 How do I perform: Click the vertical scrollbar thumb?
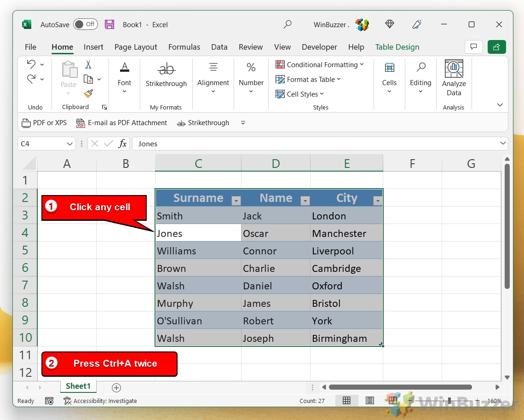pyautogui.click(x=507, y=226)
